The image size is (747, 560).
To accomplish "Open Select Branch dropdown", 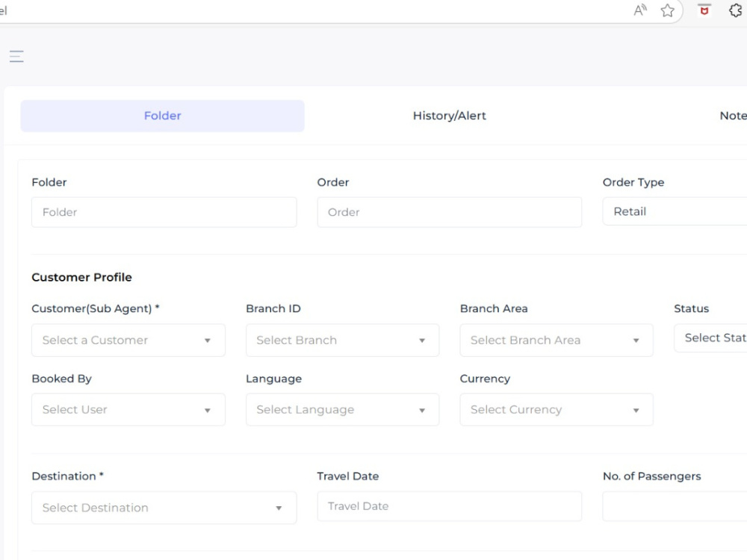I will 342,340.
